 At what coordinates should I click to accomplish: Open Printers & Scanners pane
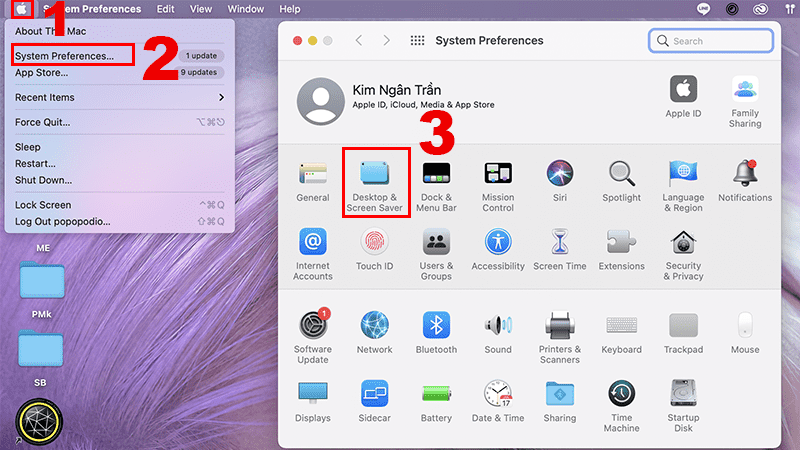(560, 337)
